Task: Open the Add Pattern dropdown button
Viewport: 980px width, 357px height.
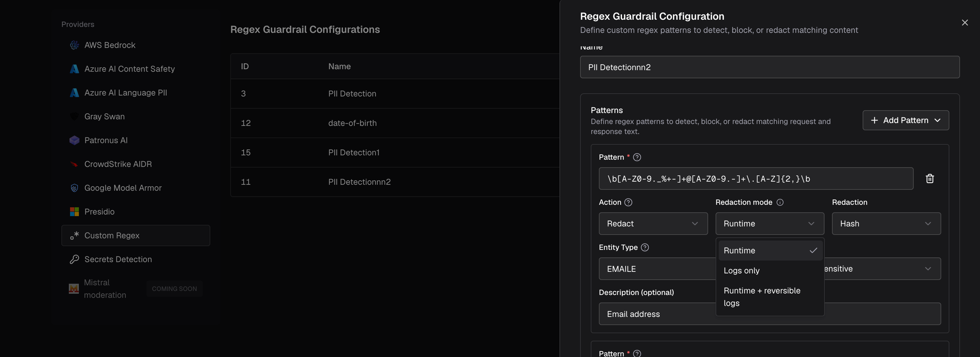Action: 906,120
